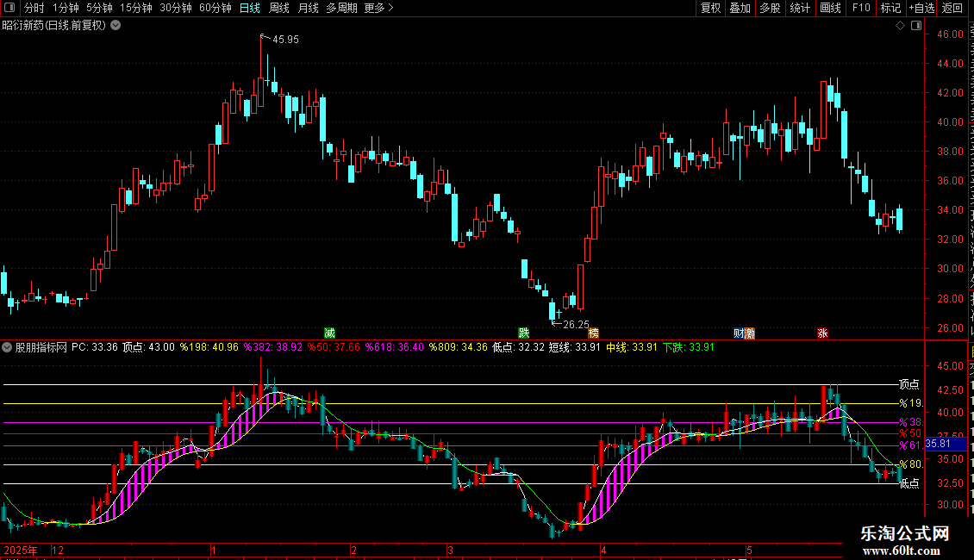Toggle the right side panel icon
Image resolution: width=974 pixels, height=560 pixels.
(916, 26)
